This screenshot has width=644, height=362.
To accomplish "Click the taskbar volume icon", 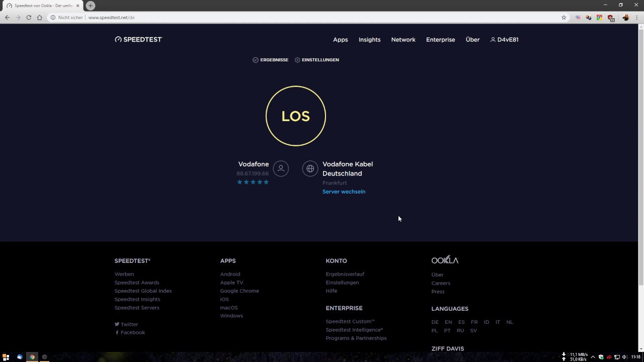I will pos(624,357).
